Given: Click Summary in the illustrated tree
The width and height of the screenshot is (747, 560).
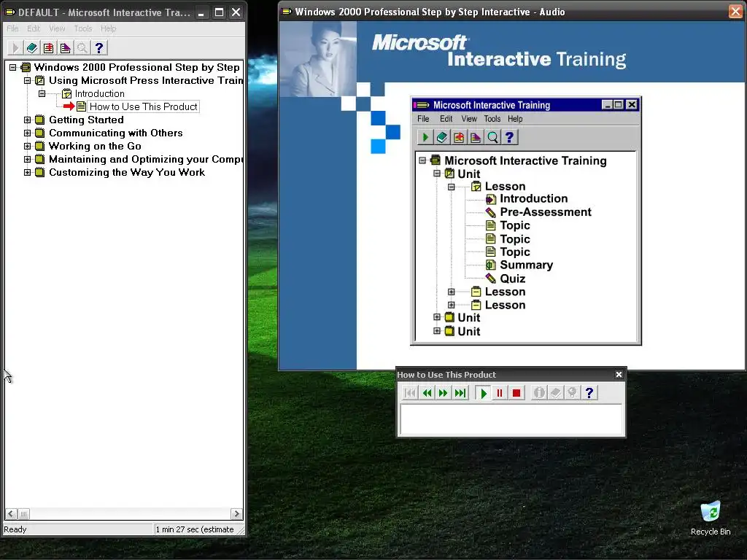Looking at the screenshot, I should pyautogui.click(x=527, y=265).
